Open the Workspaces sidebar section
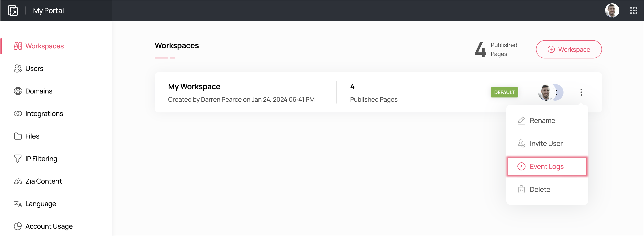The height and width of the screenshot is (236, 644). (x=44, y=46)
